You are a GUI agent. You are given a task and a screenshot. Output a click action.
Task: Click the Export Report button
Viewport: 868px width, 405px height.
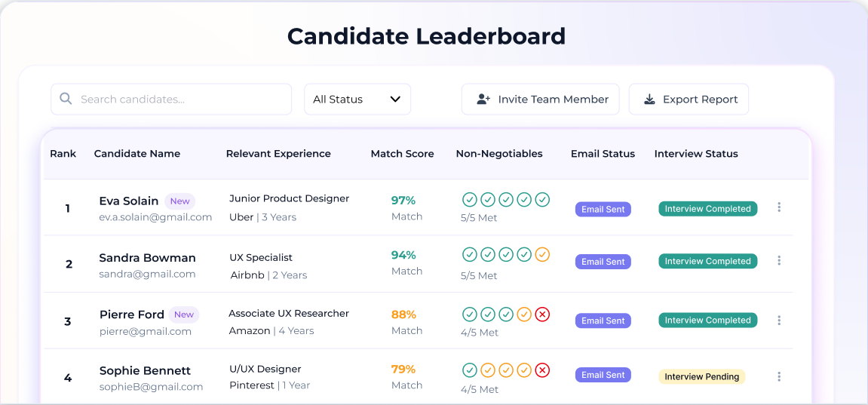[x=689, y=100]
